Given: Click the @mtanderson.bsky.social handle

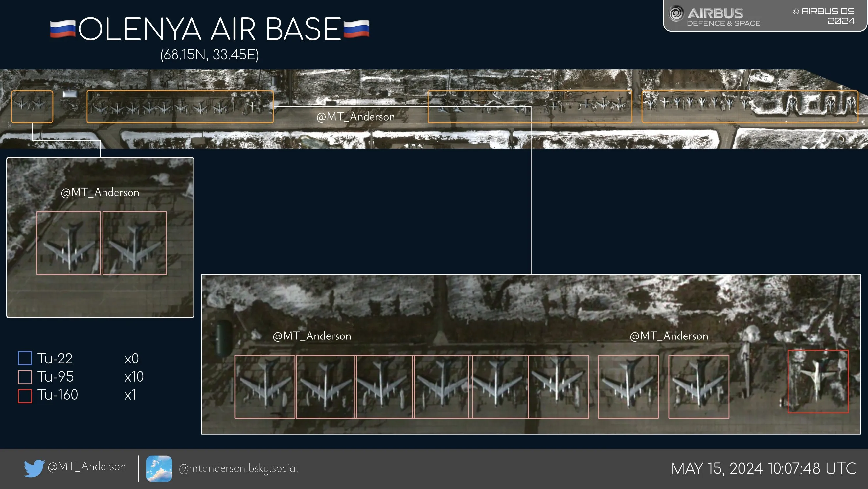Looking at the screenshot, I should click(239, 468).
